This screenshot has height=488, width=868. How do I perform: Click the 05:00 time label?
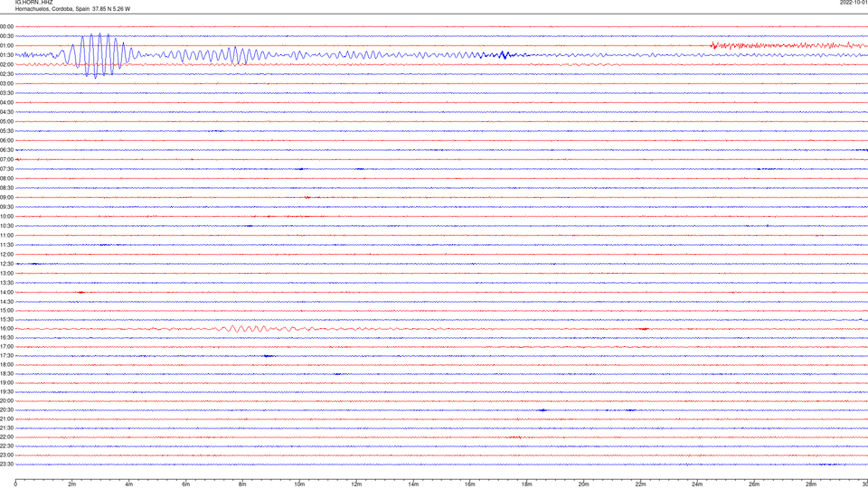point(6,122)
